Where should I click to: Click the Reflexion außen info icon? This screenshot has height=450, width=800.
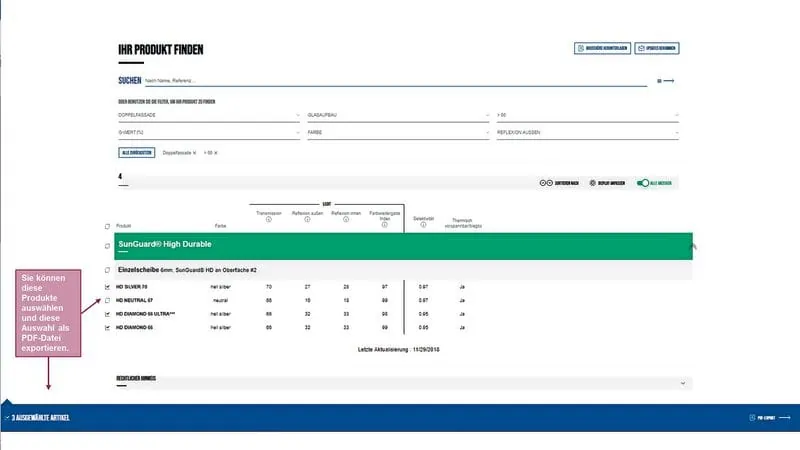point(308,220)
